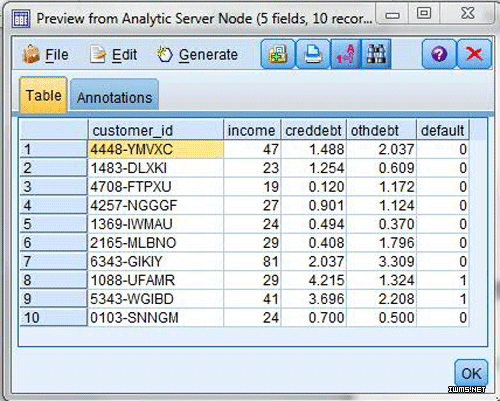Click the save-to-file toolbar icon
This screenshot has height=401, width=500.
coord(278,54)
